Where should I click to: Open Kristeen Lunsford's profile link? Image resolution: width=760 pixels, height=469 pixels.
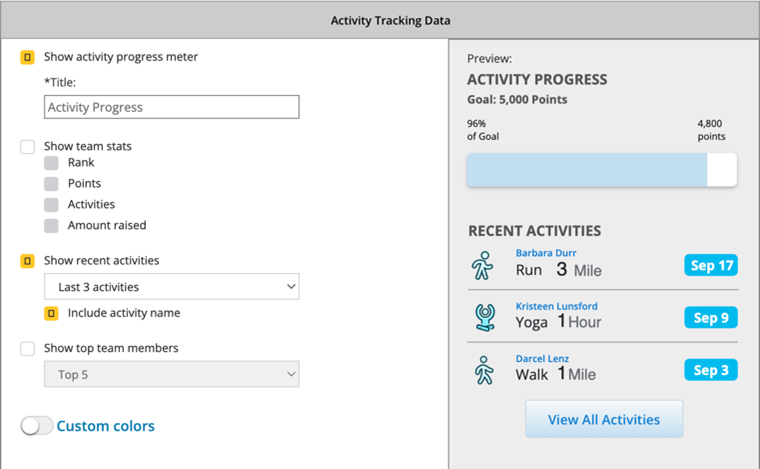(x=556, y=306)
